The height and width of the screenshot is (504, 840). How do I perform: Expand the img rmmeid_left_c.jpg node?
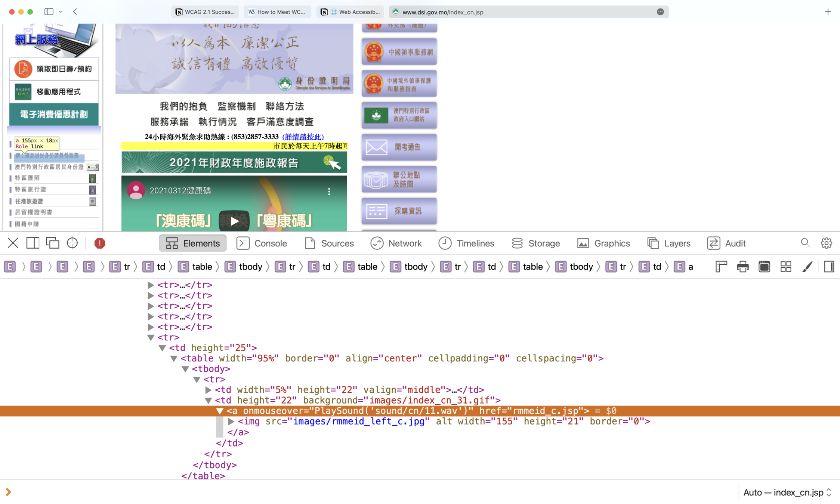tap(231, 421)
